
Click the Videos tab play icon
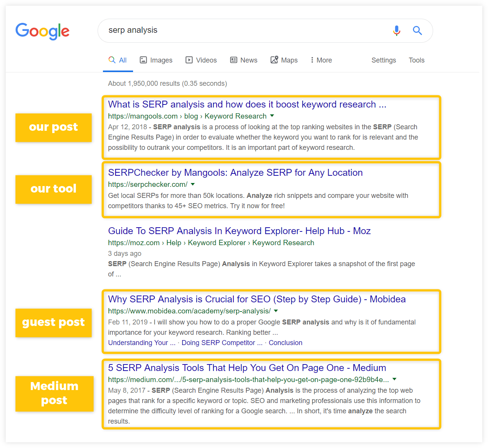click(x=189, y=60)
